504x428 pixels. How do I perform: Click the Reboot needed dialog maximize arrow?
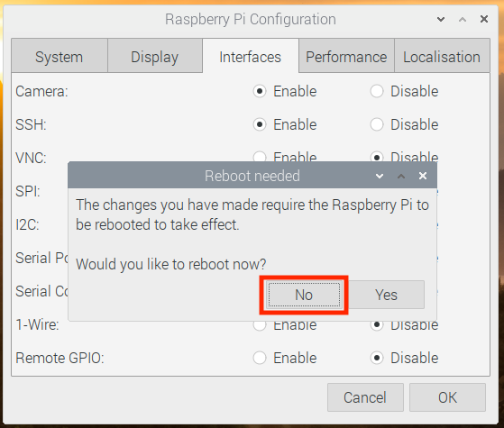coord(401,176)
